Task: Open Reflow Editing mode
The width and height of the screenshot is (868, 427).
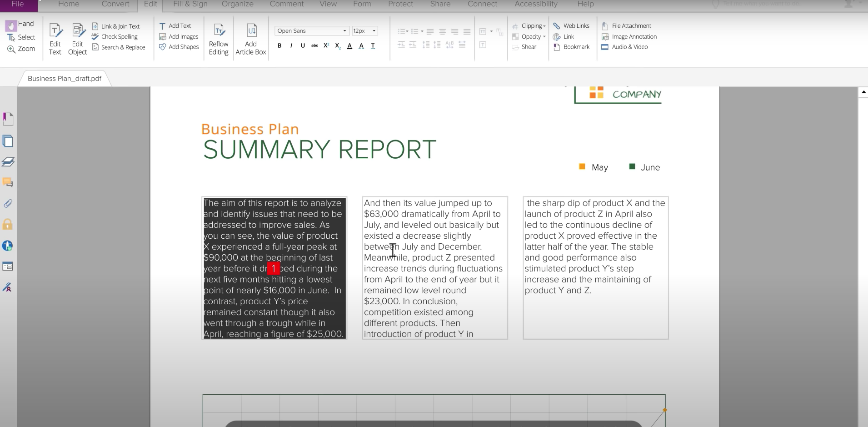Action: coord(219,39)
